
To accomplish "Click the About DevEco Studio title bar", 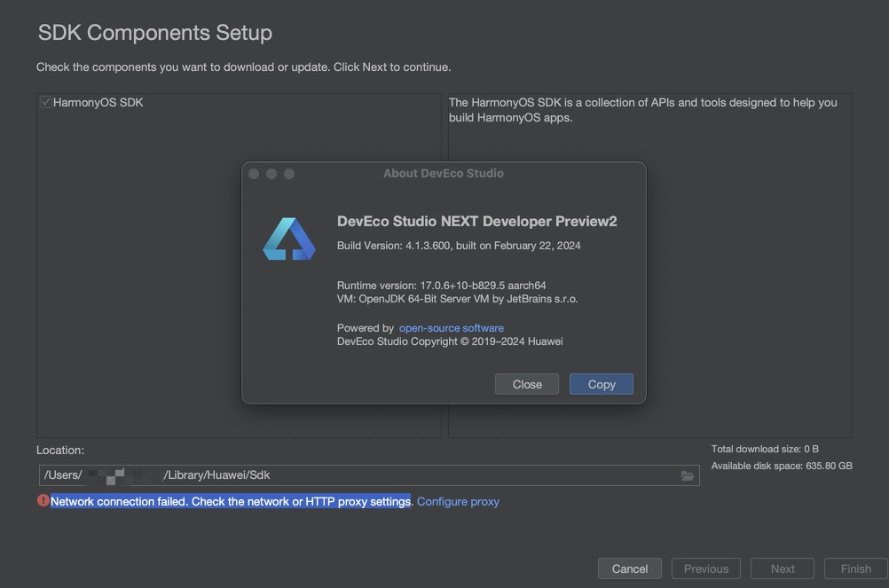I will pyautogui.click(x=444, y=173).
